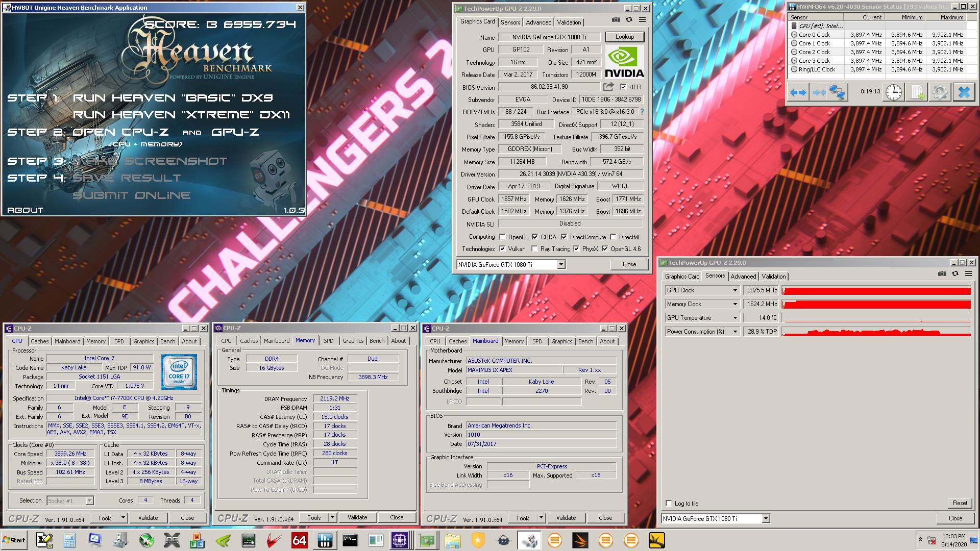This screenshot has width=980, height=551.
Task: Close HWiNFO sensors with blue X button
Action: click(964, 92)
